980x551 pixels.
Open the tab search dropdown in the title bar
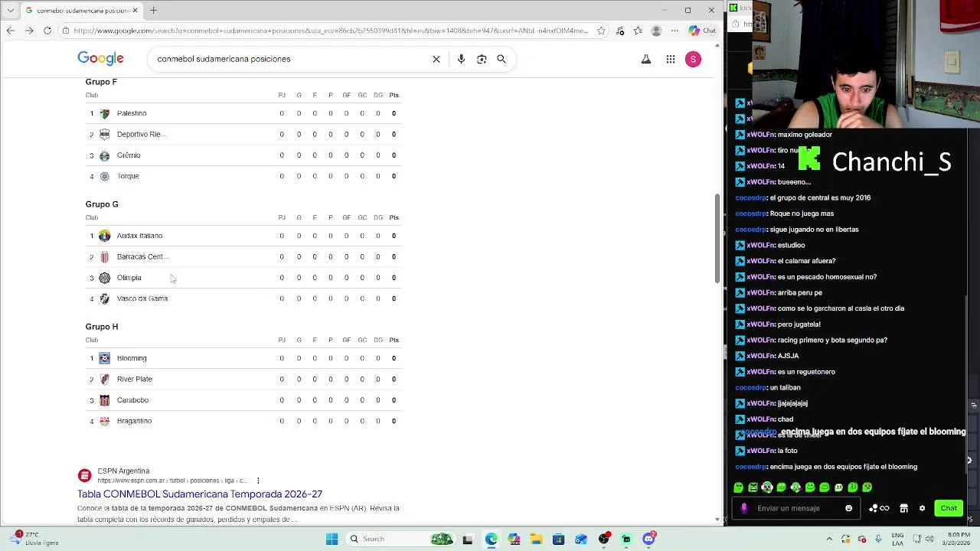coord(10,11)
